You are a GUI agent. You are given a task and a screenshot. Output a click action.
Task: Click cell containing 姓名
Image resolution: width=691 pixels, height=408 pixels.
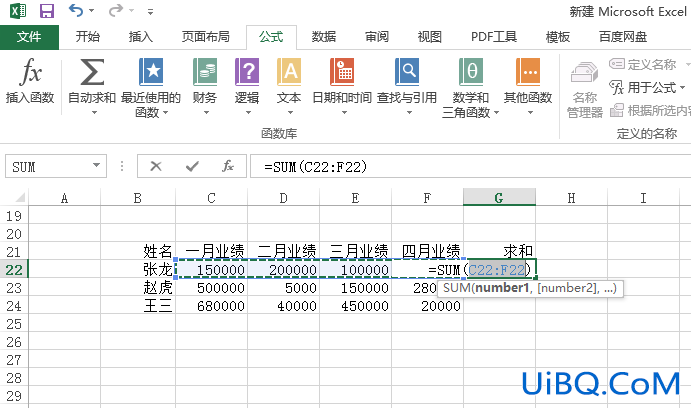pos(138,252)
